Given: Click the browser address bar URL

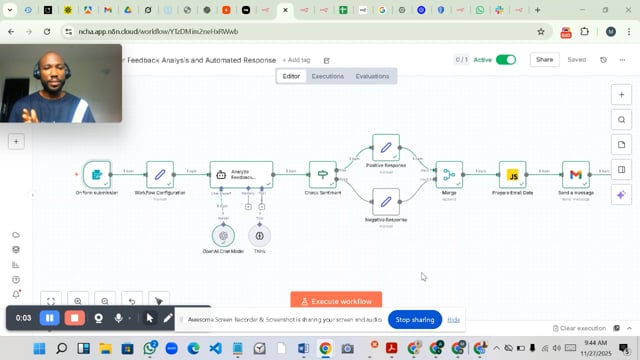Looking at the screenshot, I should click(158, 31).
